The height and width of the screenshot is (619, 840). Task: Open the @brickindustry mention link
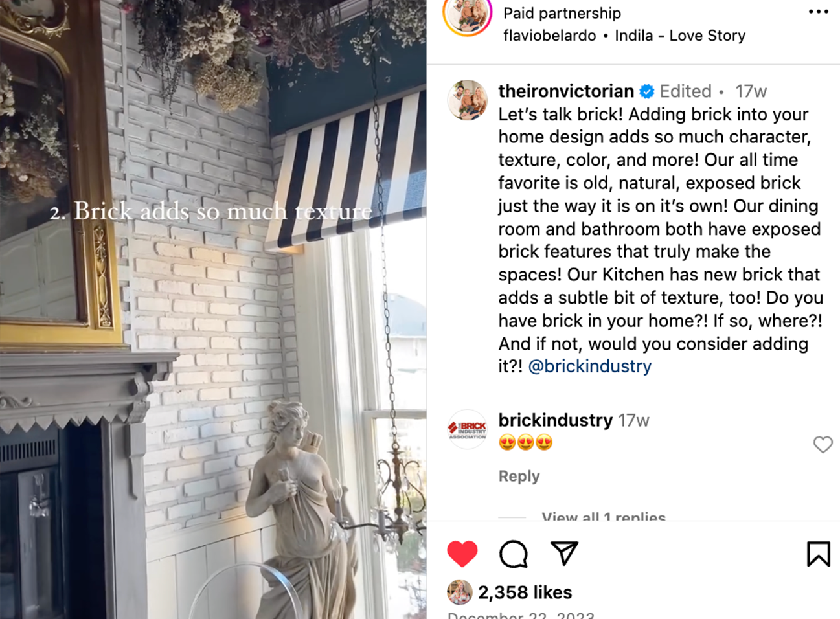tap(589, 366)
